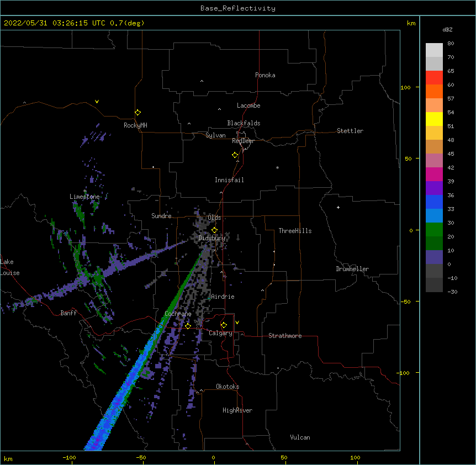Image resolution: width=476 pixels, height=465 pixels.
Task: Click the Sundre town label
Action: pyautogui.click(x=161, y=216)
